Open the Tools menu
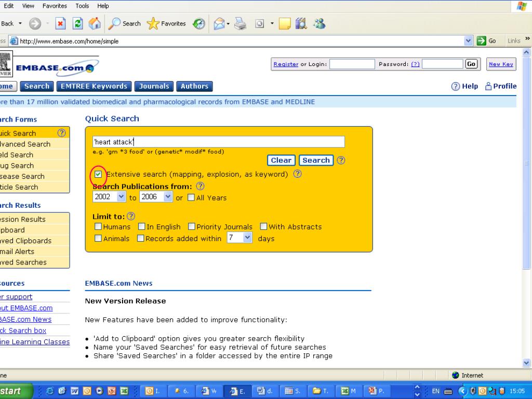This screenshot has width=532, height=399. (82, 6)
